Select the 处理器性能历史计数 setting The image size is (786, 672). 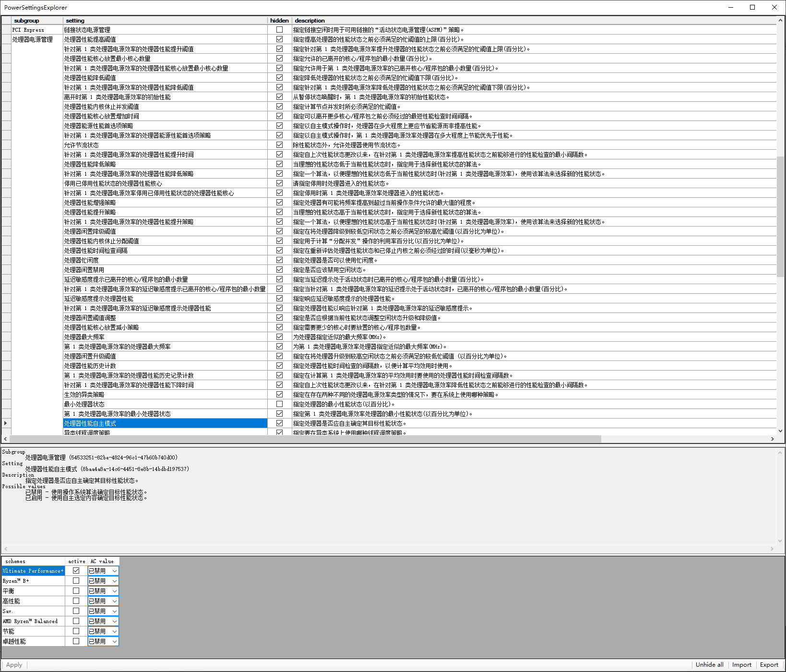(166, 366)
